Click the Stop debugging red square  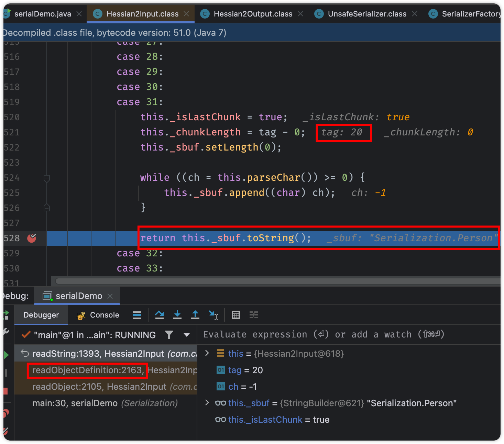[x=6, y=391]
